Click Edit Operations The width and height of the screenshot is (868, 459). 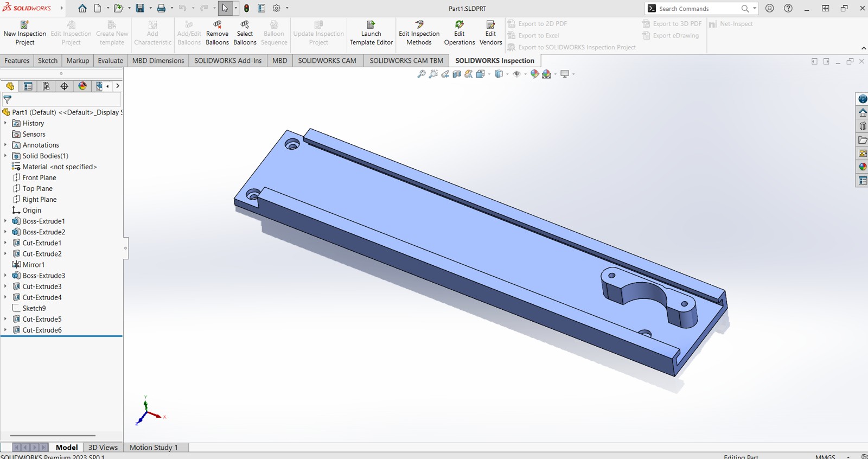(459, 33)
